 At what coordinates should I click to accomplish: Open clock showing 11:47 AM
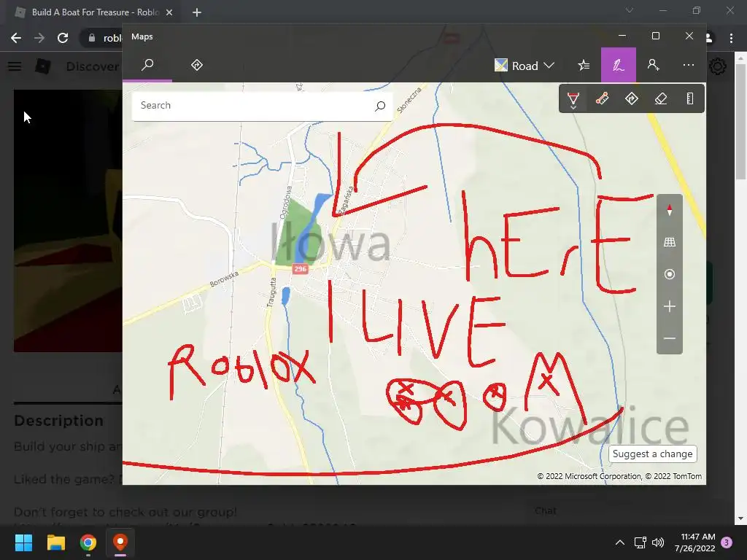click(x=695, y=542)
